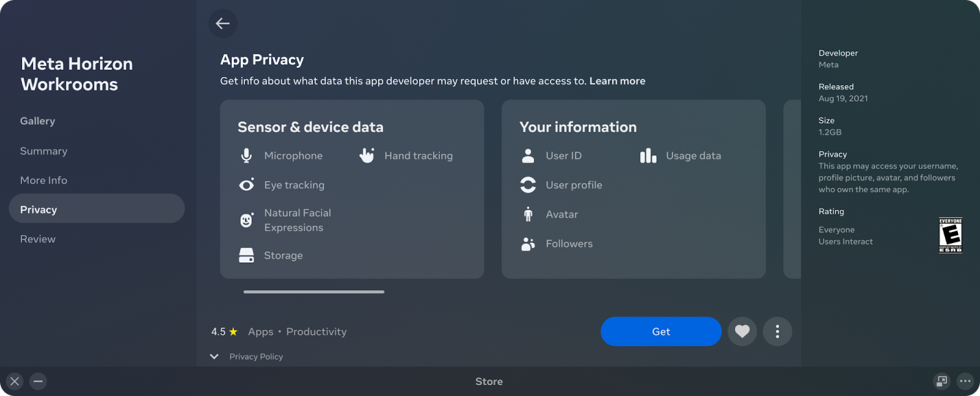Select the Privacy section
Screen dimensions: 980x396
coord(97,209)
